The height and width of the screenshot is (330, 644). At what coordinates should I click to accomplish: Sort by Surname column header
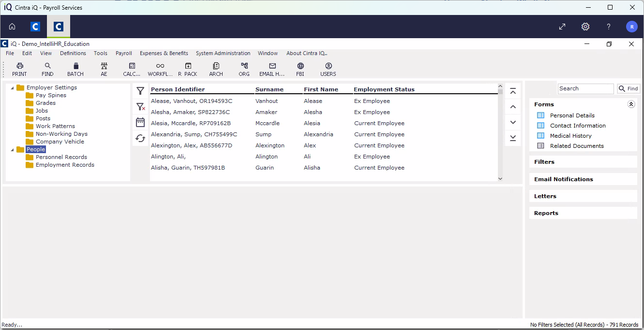tap(270, 89)
